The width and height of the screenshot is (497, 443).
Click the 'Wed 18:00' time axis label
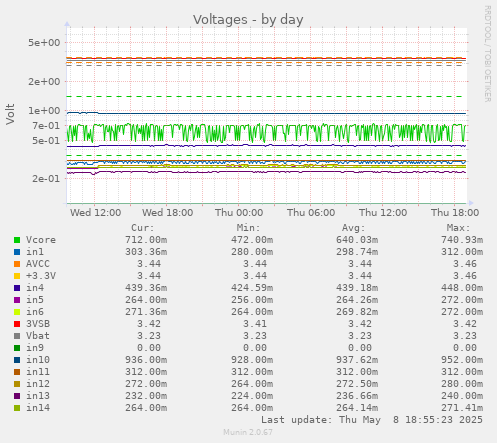[x=168, y=213]
